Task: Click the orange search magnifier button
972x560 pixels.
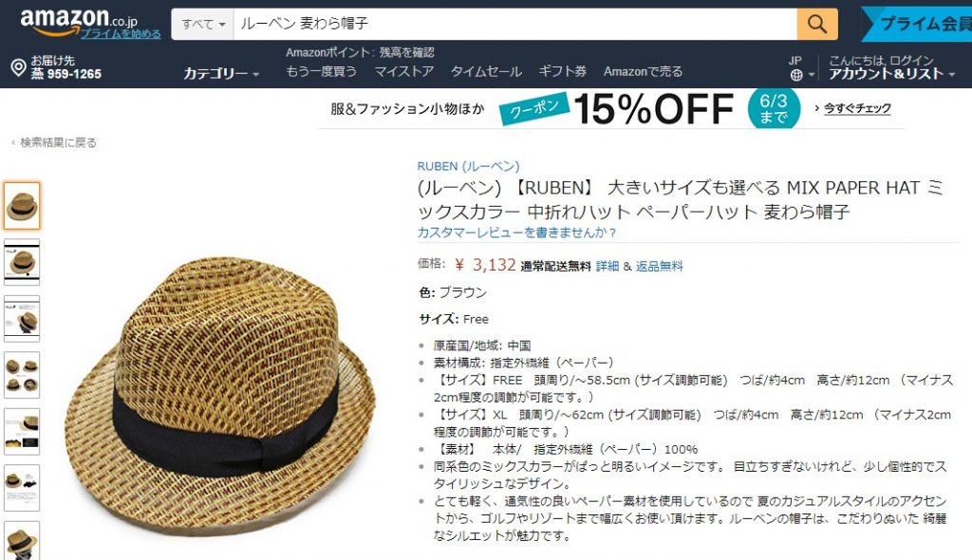Action: click(817, 24)
